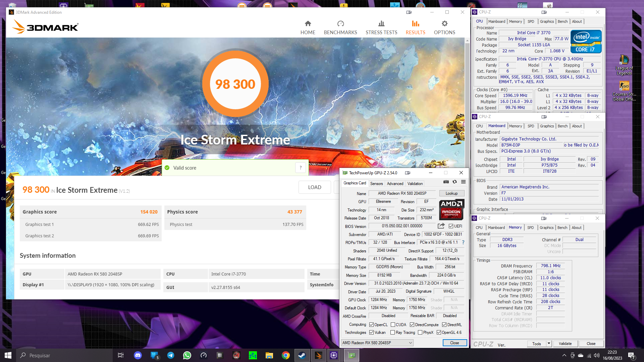Refresh GPU-Z data with the refresh icon
Image resolution: width=644 pixels, height=362 pixels.
tap(454, 182)
